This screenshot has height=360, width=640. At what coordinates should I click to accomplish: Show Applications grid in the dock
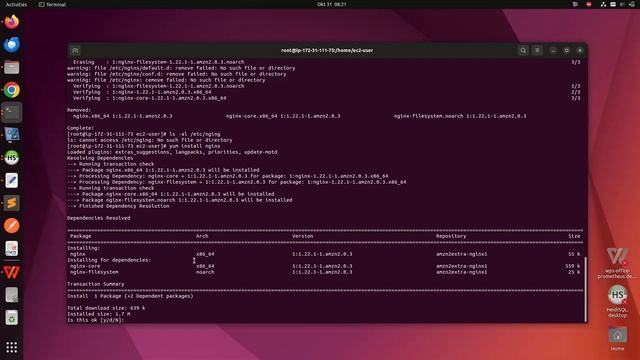11,347
